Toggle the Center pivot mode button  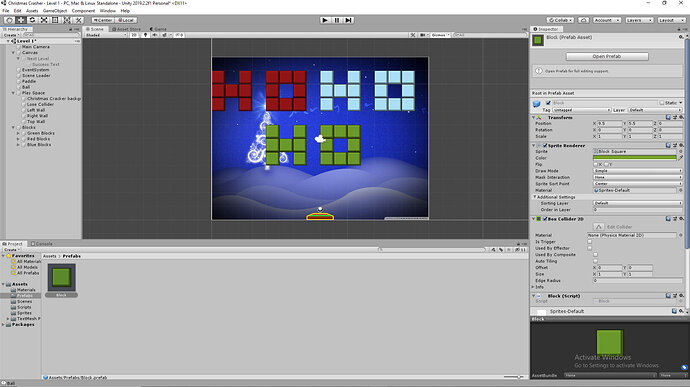click(103, 20)
